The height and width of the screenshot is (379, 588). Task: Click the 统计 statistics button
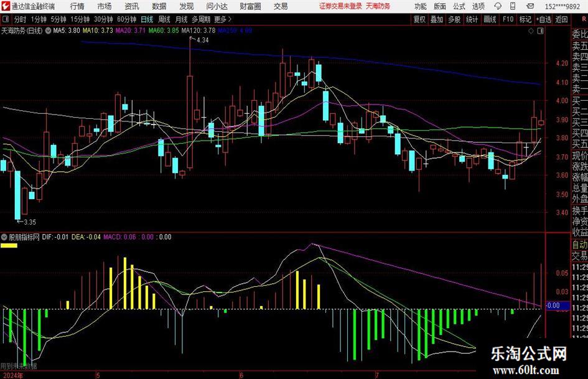pyautogui.click(x=472, y=19)
